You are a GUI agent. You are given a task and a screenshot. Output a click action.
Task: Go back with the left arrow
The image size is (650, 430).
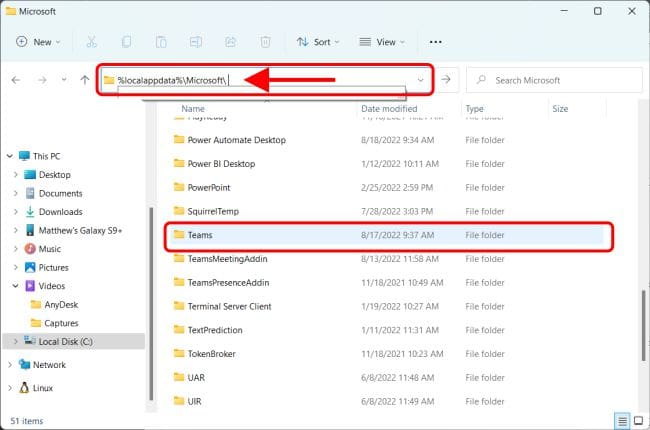16,80
